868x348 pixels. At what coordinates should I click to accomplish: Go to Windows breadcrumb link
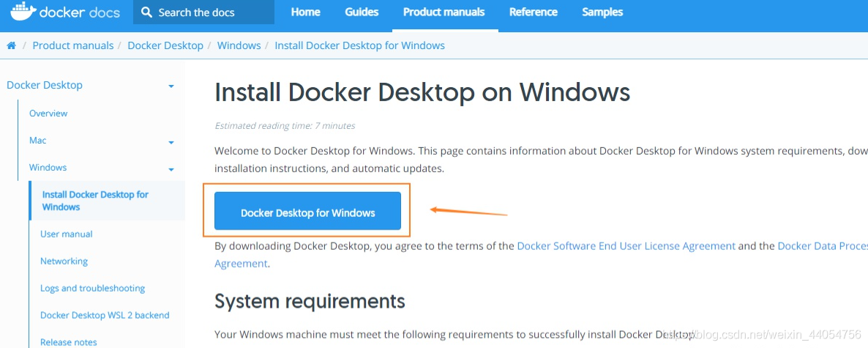click(239, 45)
